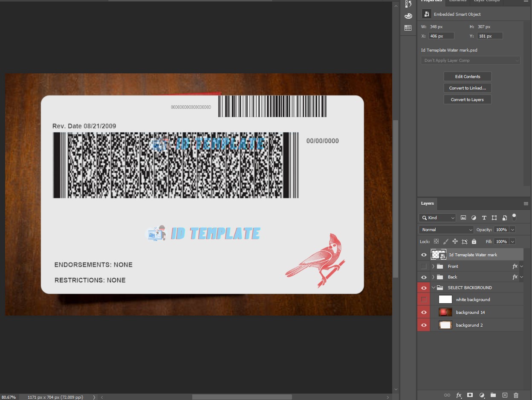This screenshot has width=532, height=400.
Task: Expand the Back group
Action: pos(433,277)
